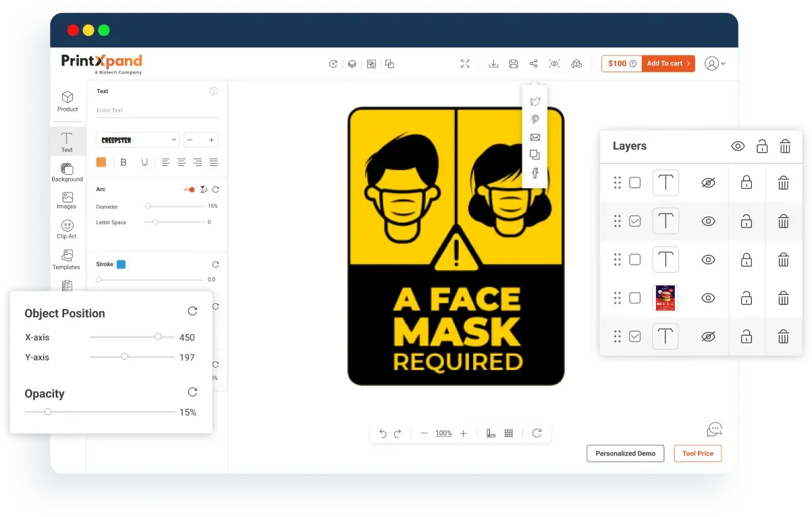Reset Object Position with refresh icon
The height and width of the screenshot is (517, 812).
(x=192, y=311)
